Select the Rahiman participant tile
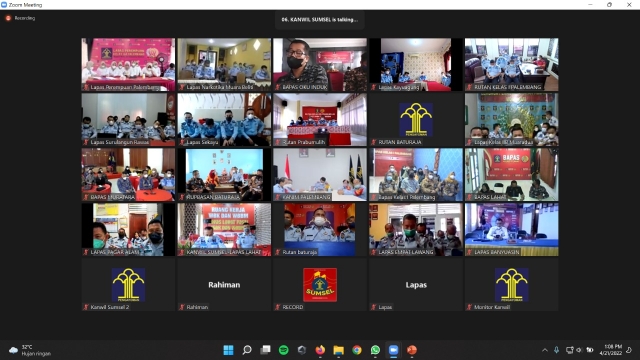Viewport: 640px width, 360px height. (x=224, y=284)
